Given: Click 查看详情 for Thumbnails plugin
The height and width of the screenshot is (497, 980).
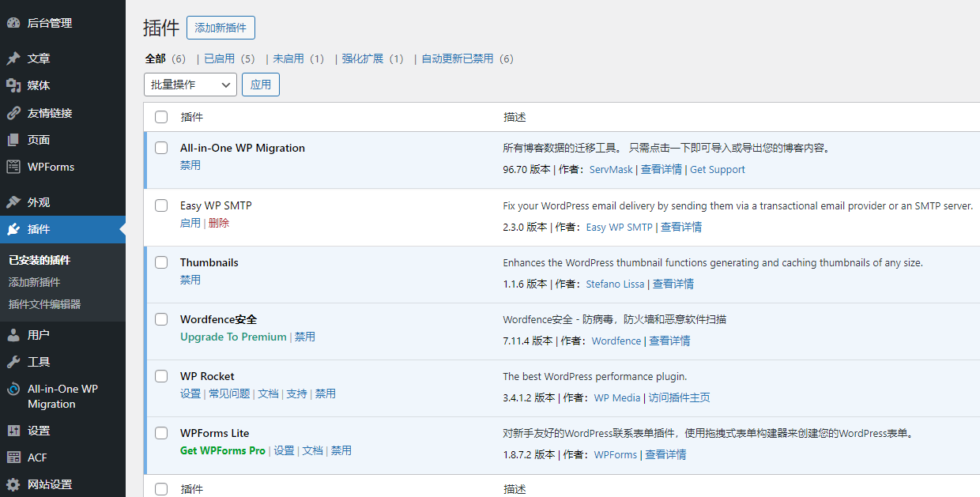Looking at the screenshot, I should [673, 284].
